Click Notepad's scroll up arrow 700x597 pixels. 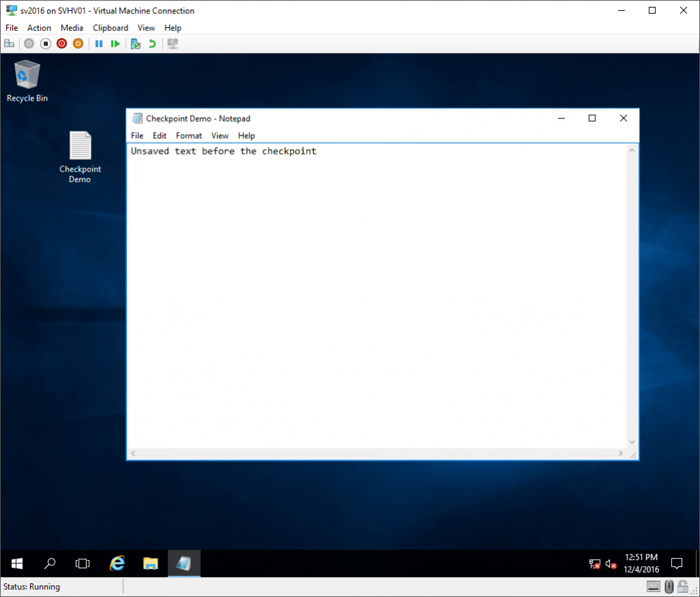(x=632, y=150)
